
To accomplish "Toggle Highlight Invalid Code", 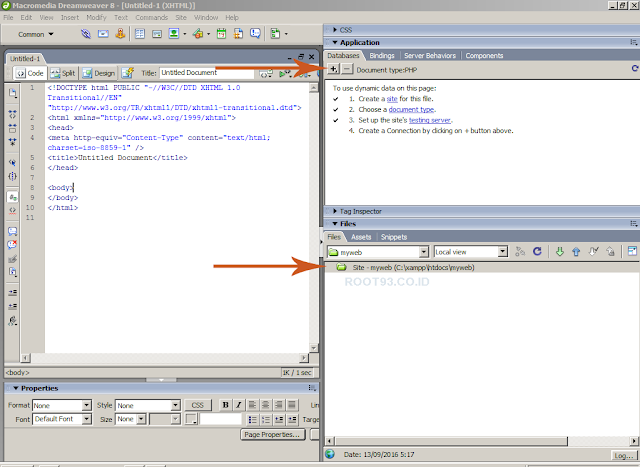I will pyautogui.click(x=13, y=211).
